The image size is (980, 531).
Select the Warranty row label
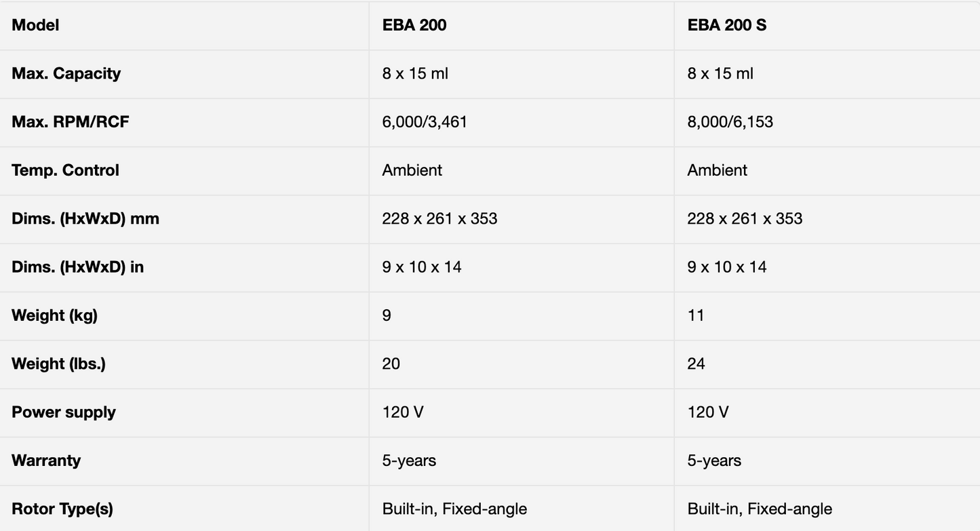pyautogui.click(x=46, y=460)
